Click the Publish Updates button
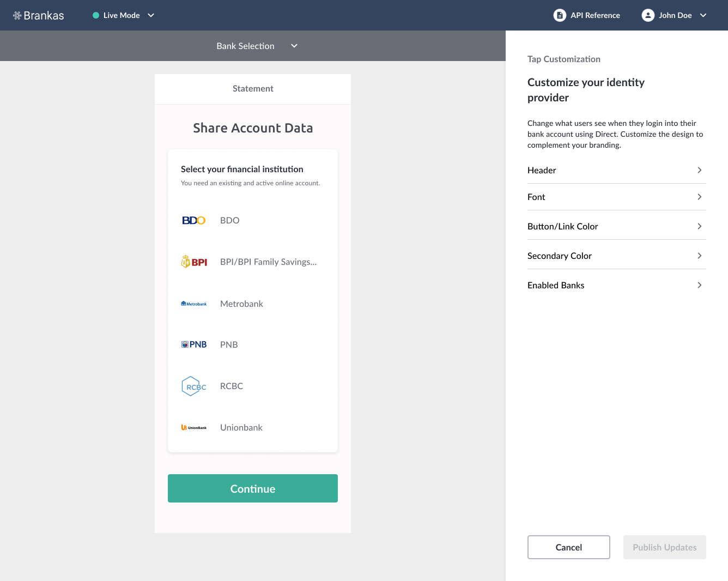Viewport: 728px width, 581px height. (665, 547)
